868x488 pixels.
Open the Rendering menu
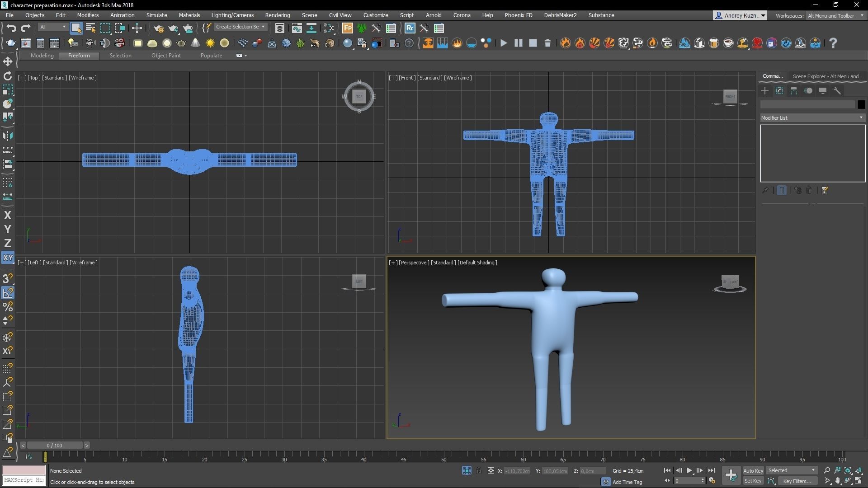tap(277, 15)
